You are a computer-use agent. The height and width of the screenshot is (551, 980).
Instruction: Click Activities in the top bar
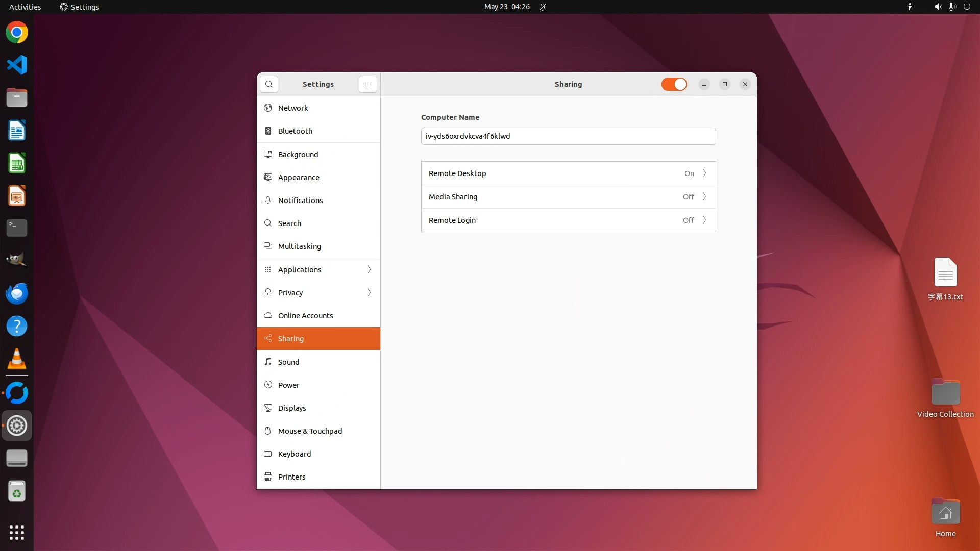coord(25,7)
